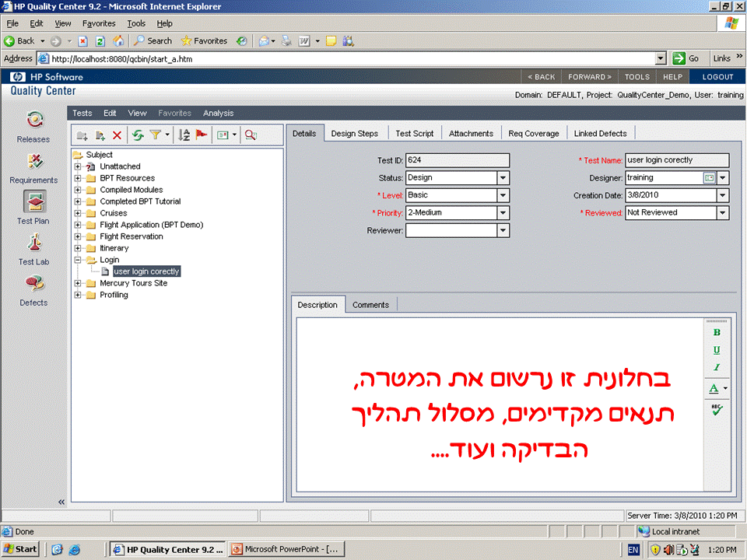This screenshot has height=560, width=747.
Task: Open the Level dropdown
Action: point(503,196)
